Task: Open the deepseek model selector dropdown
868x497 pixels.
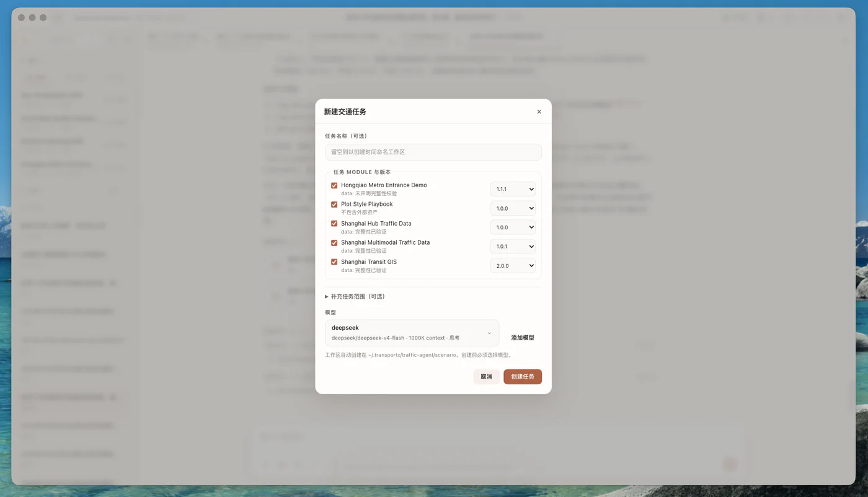Action: [412, 333]
